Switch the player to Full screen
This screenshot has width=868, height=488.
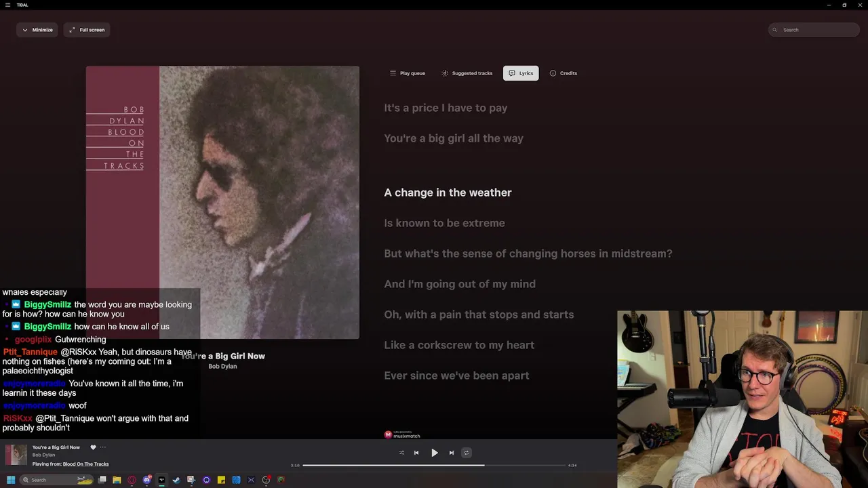(x=87, y=30)
